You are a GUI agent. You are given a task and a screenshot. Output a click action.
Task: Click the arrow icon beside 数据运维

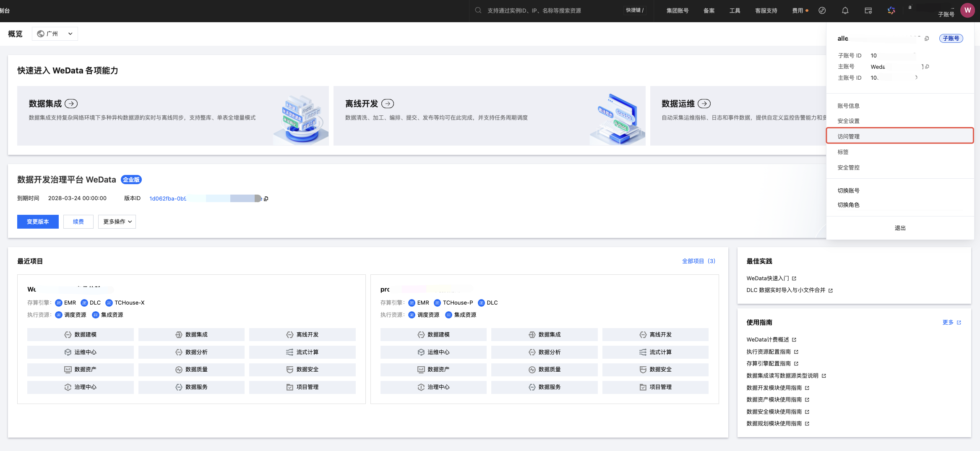click(x=704, y=104)
